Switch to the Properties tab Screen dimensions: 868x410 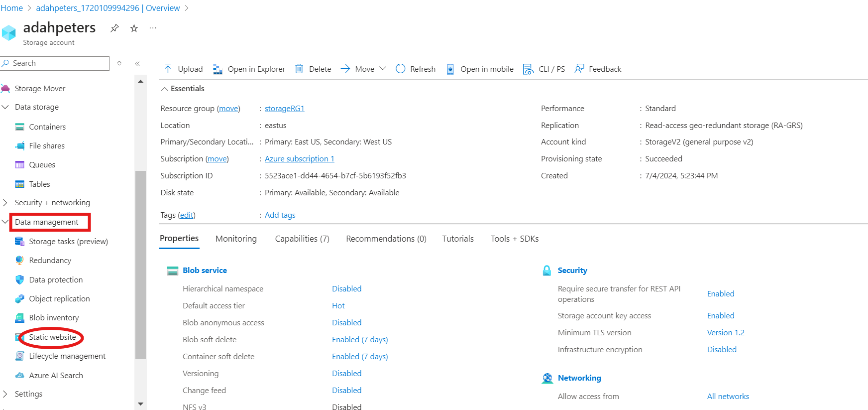click(x=179, y=239)
